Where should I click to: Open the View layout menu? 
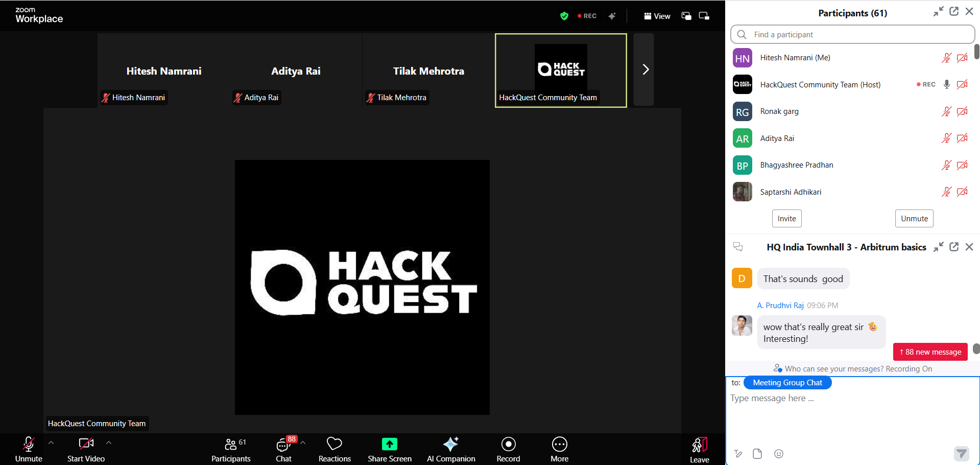click(x=657, y=16)
